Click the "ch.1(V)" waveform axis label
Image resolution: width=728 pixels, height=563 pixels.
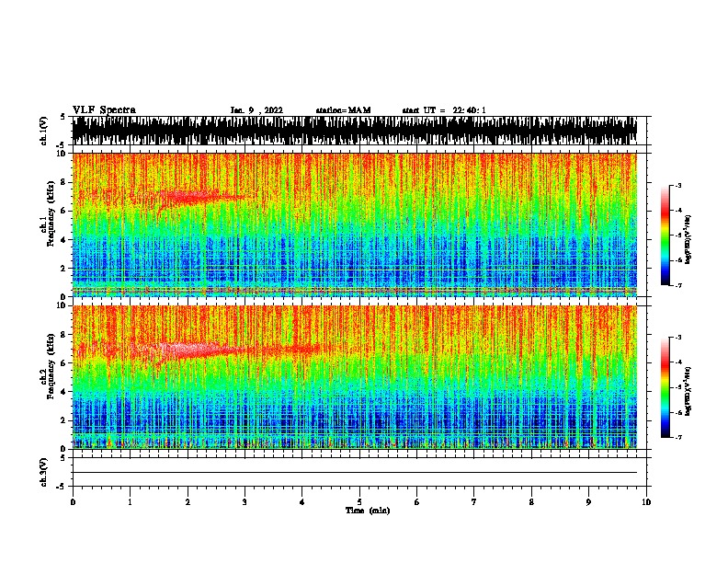click(x=44, y=131)
